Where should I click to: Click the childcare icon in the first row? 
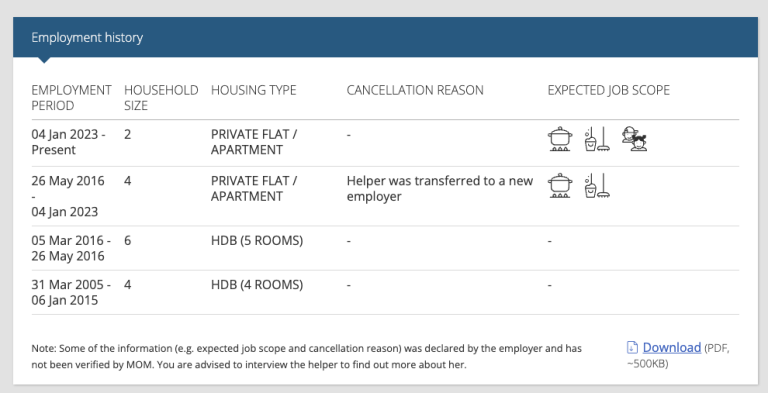(x=634, y=139)
